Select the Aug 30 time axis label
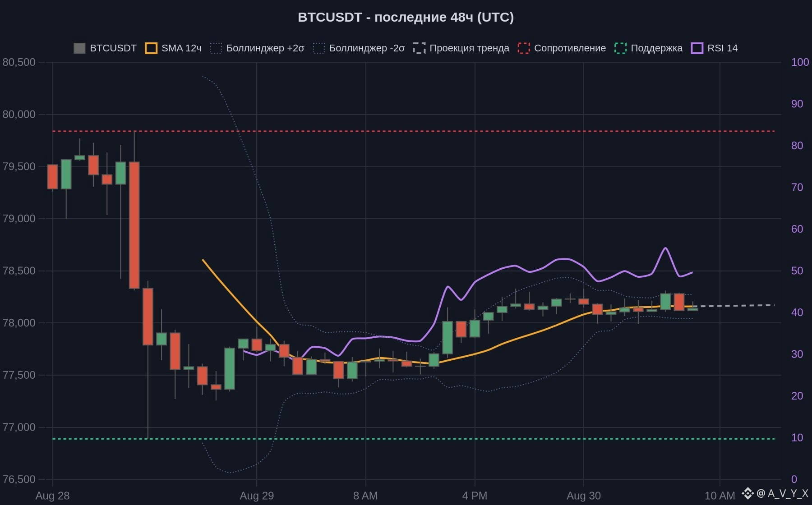Screen dimensions: 812x505 584,496
